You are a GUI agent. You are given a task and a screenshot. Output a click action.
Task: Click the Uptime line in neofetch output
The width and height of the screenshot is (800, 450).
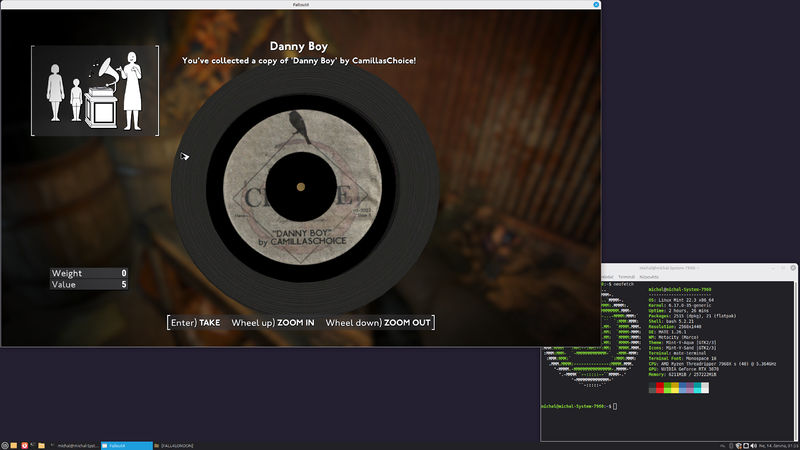point(678,310)
